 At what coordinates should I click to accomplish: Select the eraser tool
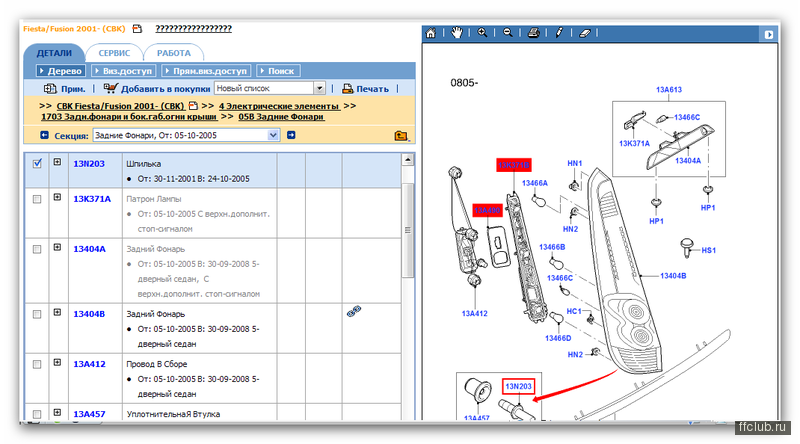pyautogui.click(x=585, y=33)
